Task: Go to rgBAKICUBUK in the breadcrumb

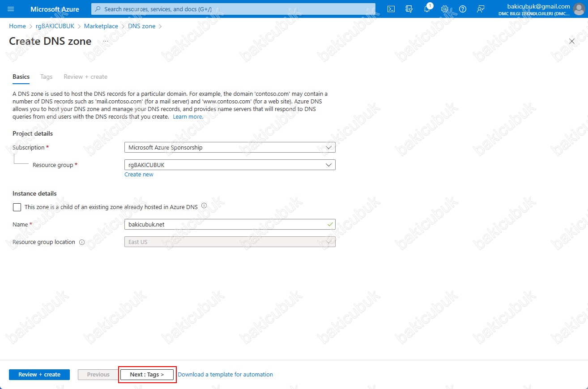Action: (55, 26)
